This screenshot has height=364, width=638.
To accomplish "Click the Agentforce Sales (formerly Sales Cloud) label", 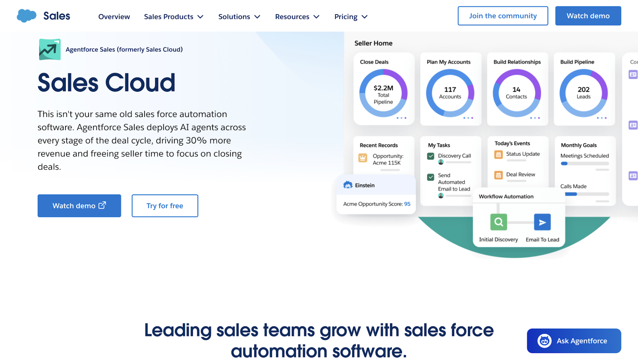I will pos(124,49).
